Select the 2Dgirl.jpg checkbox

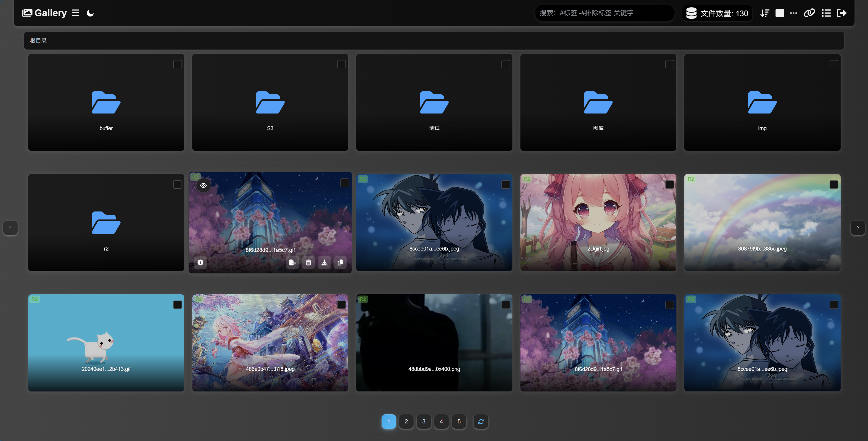670,184
